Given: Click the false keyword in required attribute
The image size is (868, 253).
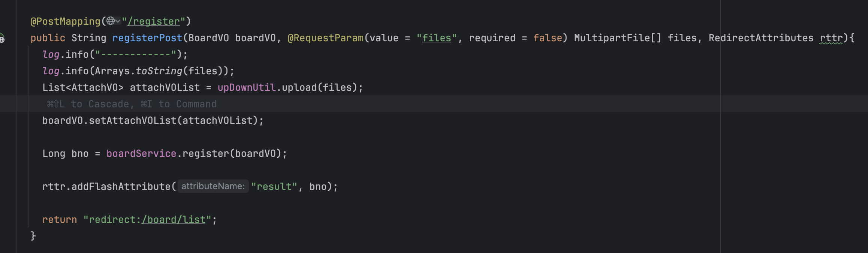Looking at the screenshot, I should click(x=548, y=38).
